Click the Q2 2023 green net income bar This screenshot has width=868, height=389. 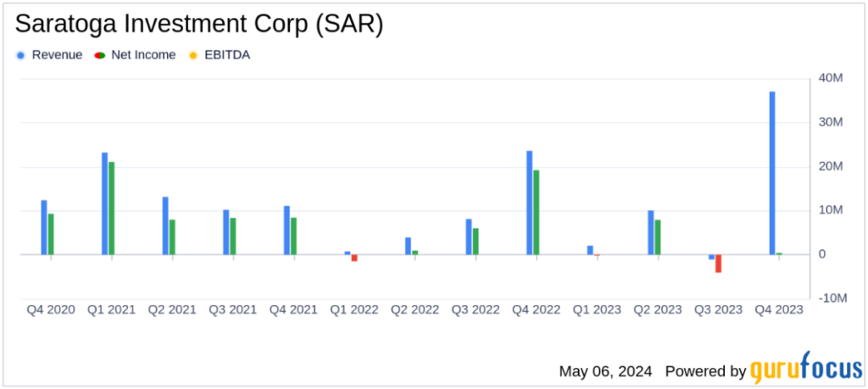click(658, 237)
